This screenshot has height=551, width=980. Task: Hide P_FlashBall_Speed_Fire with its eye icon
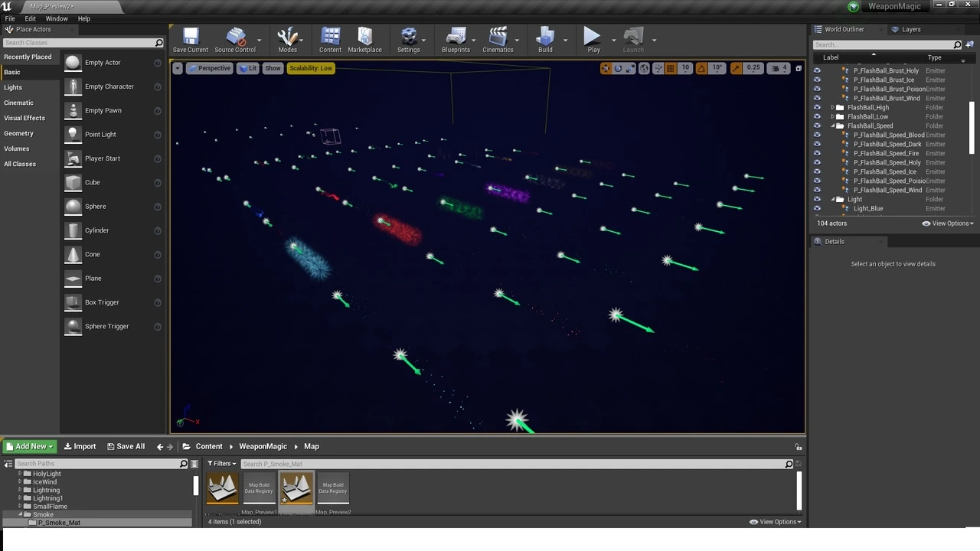click(x=817, y=153)
